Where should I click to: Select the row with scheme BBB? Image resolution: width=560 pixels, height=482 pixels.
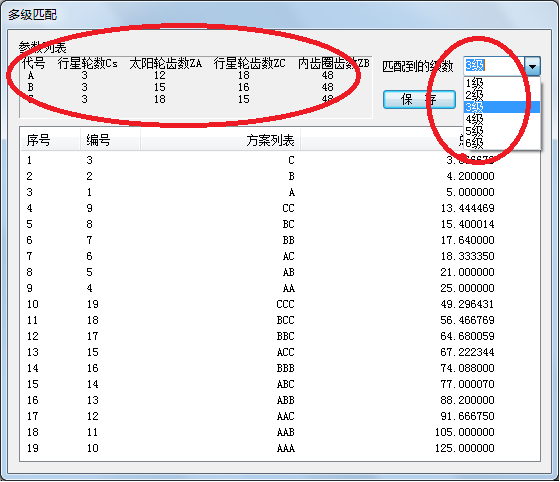pyautogui.click(x=280, y=368)
